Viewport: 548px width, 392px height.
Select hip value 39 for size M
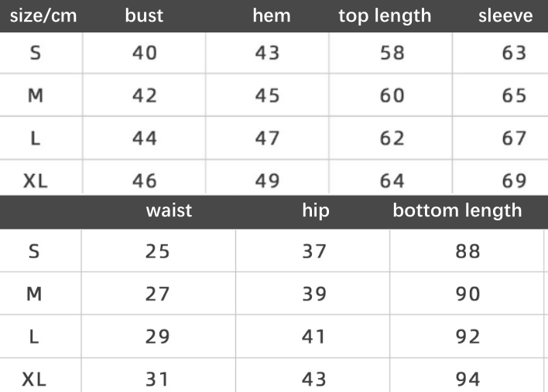point(314,294)
